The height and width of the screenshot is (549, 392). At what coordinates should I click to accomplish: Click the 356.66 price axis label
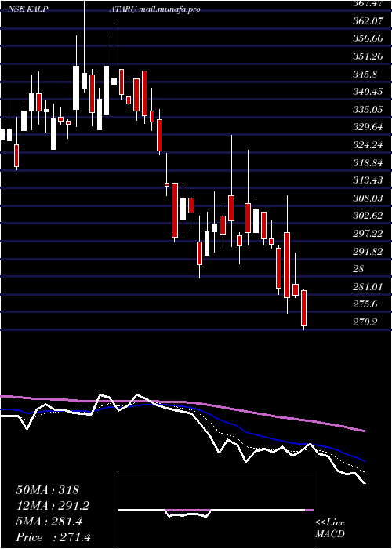368,38
